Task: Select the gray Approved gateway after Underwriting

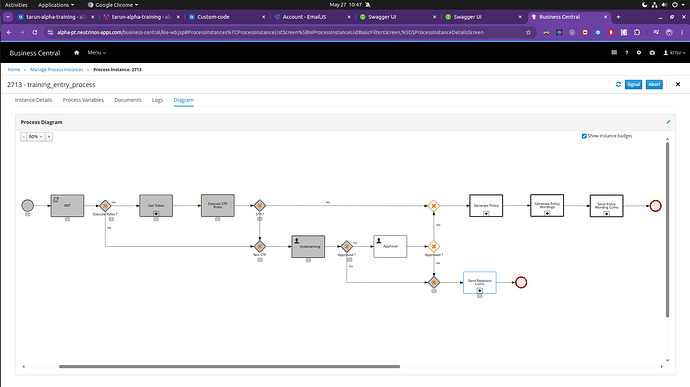Action: pos(347,247)
